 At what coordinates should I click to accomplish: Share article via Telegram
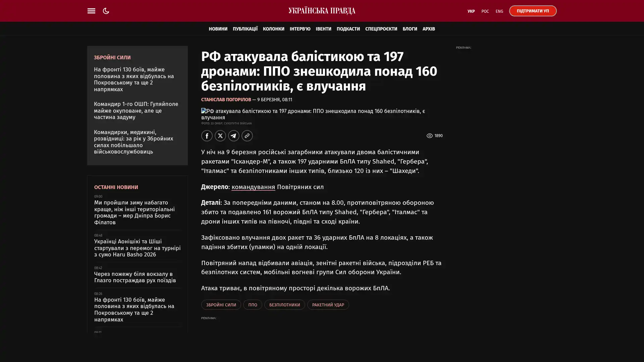(x=233, y=136)
